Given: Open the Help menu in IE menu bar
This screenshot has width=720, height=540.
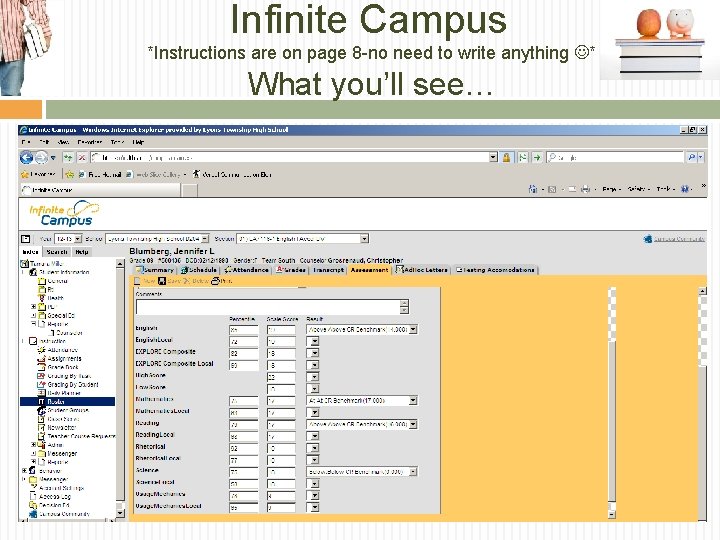Looking at the screenshot, I should [x=138, y=142].
